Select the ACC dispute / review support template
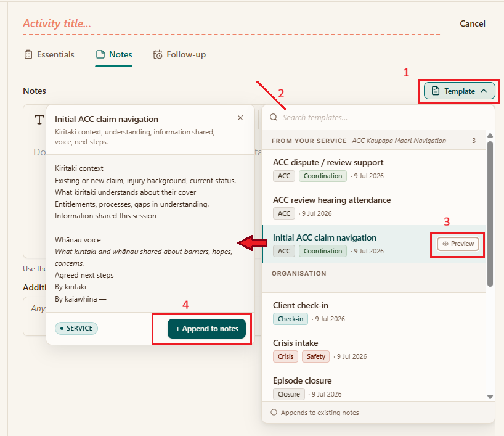The height and width of the screenshot is (436, 504). pyautogui.click(x=373, y=169)
